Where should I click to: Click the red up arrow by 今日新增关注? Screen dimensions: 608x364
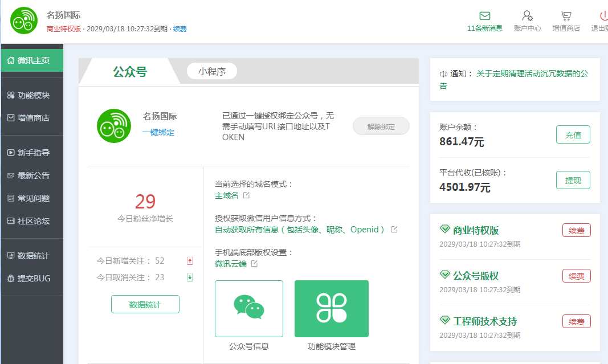(190, 261)
